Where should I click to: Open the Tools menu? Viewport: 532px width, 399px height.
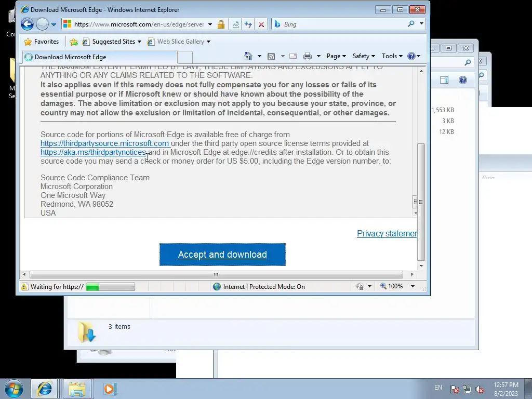pos(392,56)
